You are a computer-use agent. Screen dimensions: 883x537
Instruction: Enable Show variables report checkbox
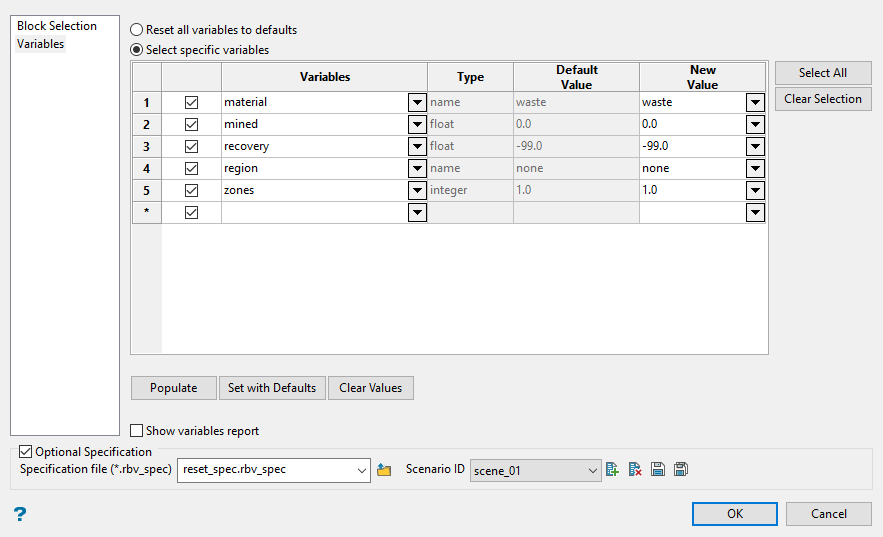coord(137,431)
